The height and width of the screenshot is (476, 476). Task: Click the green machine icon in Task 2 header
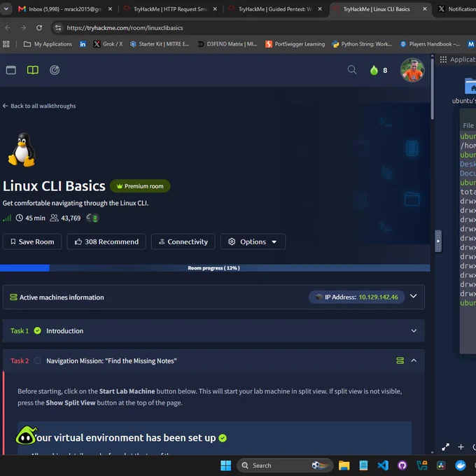point(400,360)
